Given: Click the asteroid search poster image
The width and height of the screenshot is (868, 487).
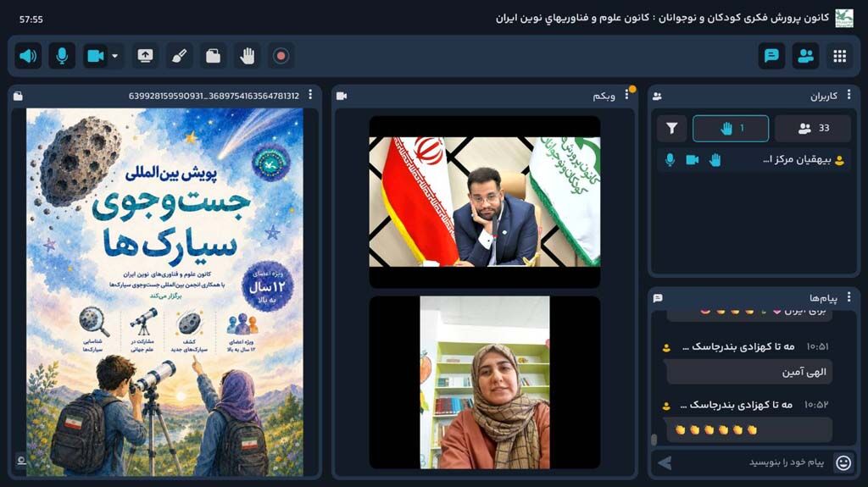Looking at the screenshot, I should tap(164, 291).
